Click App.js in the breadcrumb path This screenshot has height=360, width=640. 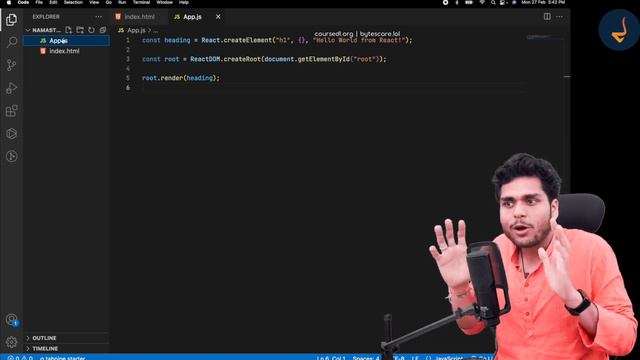tap(136, 30)
